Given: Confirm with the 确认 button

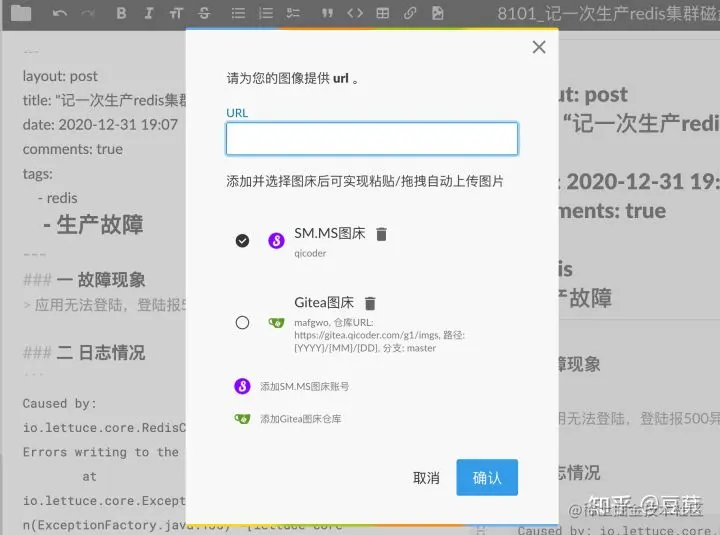Looking at the screenshot, I should click(487, 478).
